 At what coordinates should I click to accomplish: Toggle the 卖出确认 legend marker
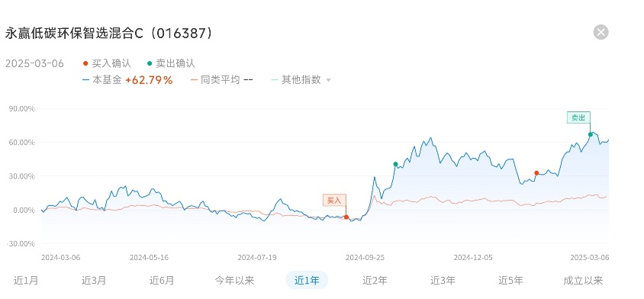click(171, 63)
